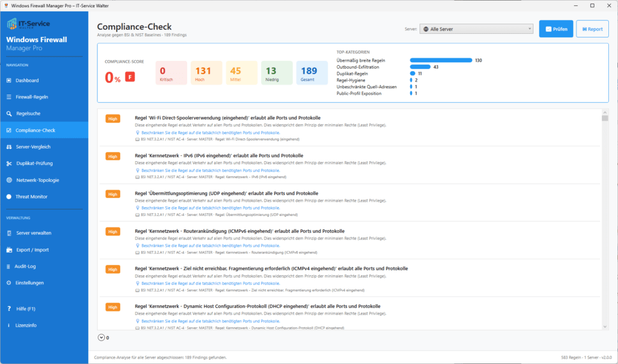The image size is (618, 364).
Task: Click the Gesamt 189 card
Action: 312,73
